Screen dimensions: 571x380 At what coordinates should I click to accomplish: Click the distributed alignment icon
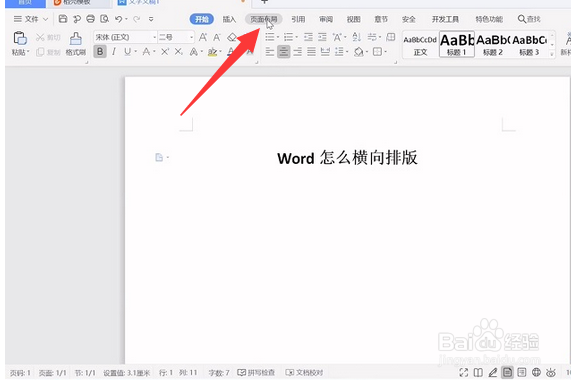[x=325, y=52]
